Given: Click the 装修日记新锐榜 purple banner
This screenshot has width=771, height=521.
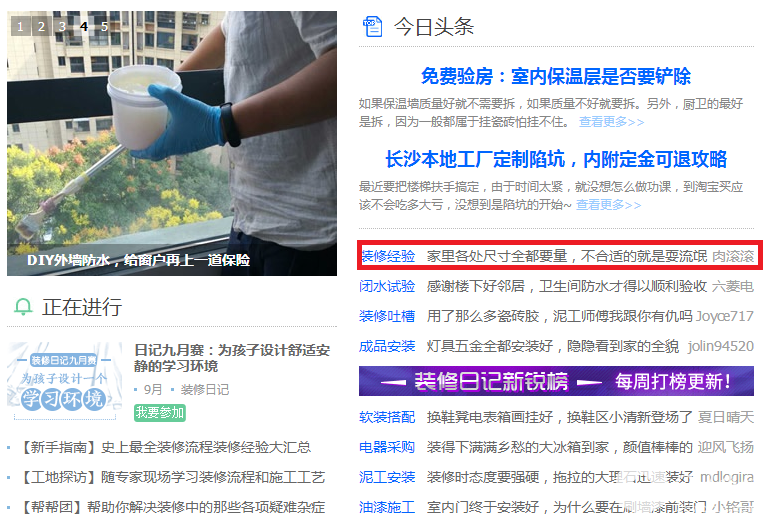Looking at the screenshot, I should coord(556,381).
